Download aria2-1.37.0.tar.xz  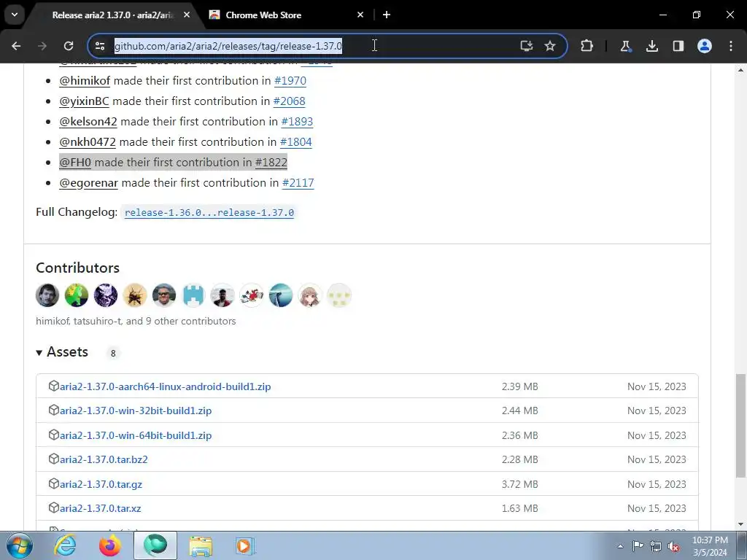point(101,508)
